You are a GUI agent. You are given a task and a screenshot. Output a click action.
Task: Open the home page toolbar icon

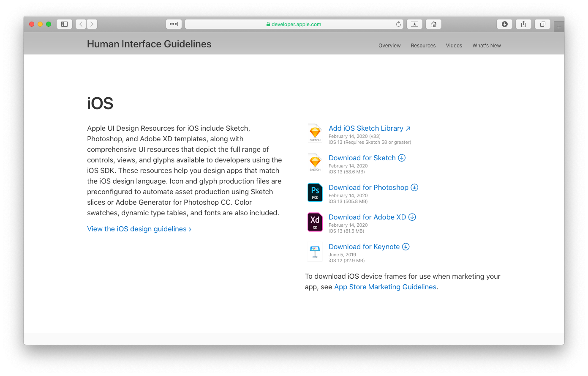(x=433, y=24)
